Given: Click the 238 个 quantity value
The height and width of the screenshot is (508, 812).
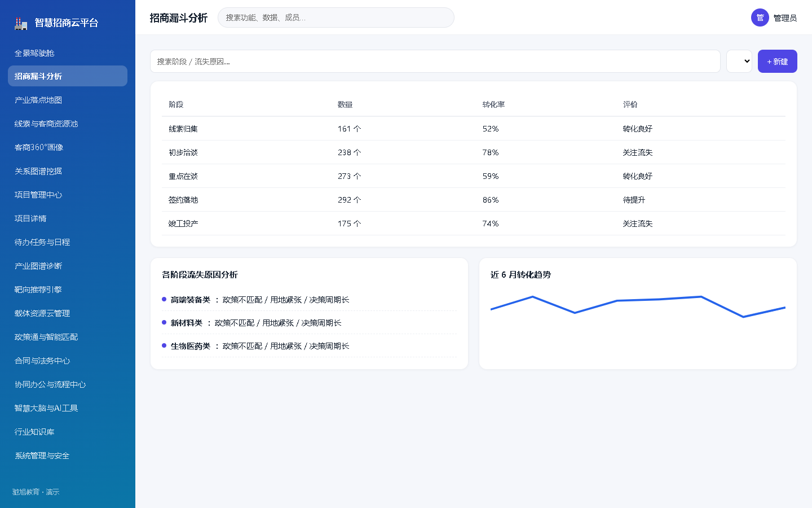Looking at the screenshot, I should (x=350, y=152).
